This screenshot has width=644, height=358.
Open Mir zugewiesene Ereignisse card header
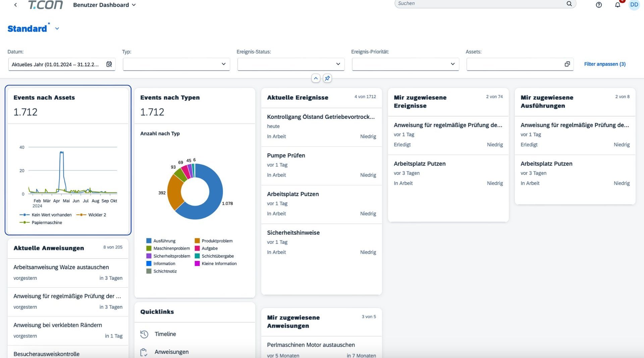(x=448, y=102)
